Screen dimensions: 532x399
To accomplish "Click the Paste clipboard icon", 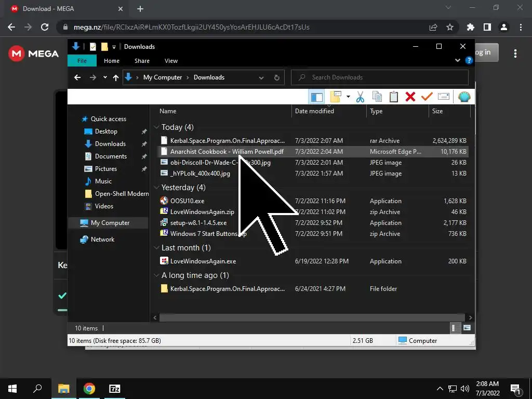I will 394,97.
